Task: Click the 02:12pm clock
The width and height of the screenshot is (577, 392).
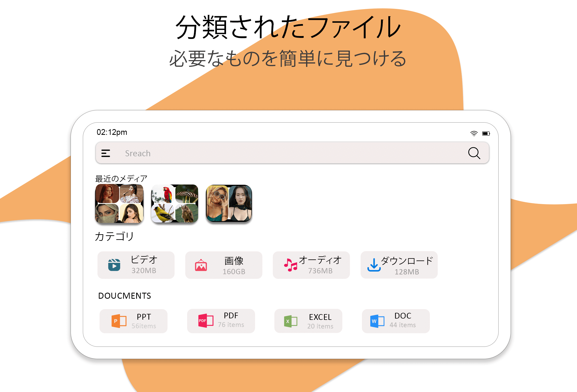Action: coord(112,132)
